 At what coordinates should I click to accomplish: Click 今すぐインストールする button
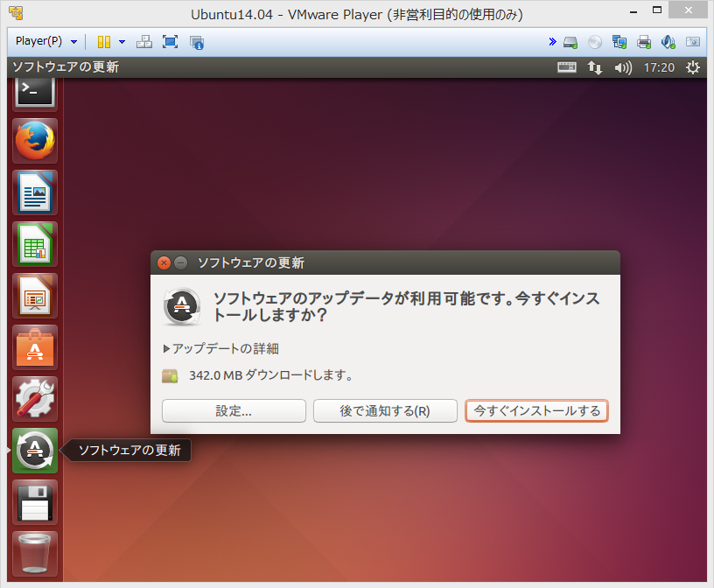tap(537, 411)
